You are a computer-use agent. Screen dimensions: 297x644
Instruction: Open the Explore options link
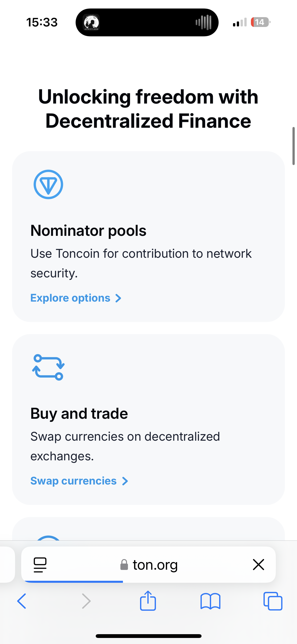[70, 298]
